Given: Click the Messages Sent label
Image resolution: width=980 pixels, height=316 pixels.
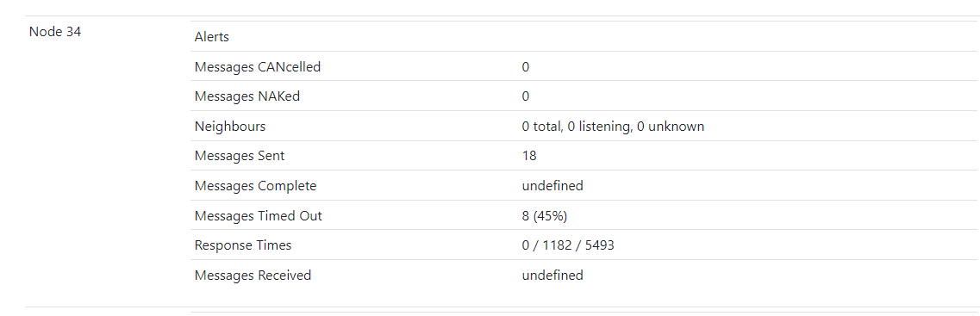Looking at the screenshot, I should (240, 156).
